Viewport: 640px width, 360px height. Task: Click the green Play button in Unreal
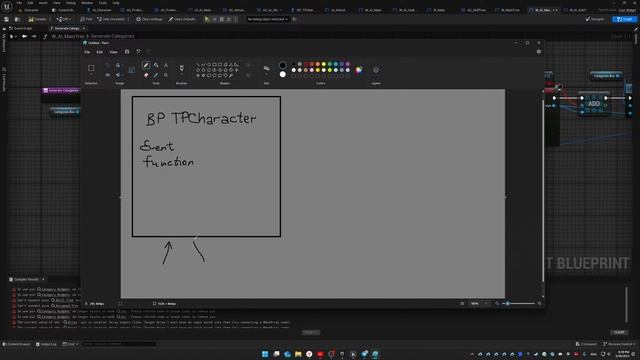pos(207,19)
